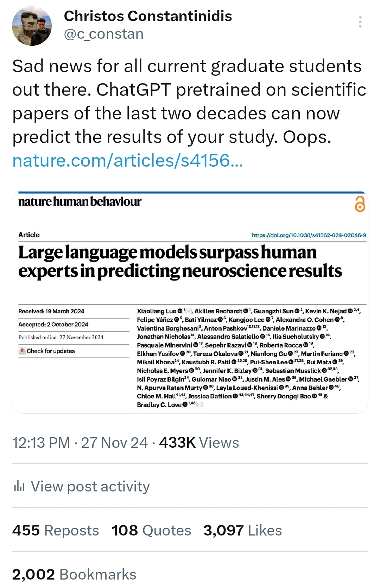The height and width of the screenshot is (588, 380).
Task: Open the three-dot more options menu
Action: point(360,22)
